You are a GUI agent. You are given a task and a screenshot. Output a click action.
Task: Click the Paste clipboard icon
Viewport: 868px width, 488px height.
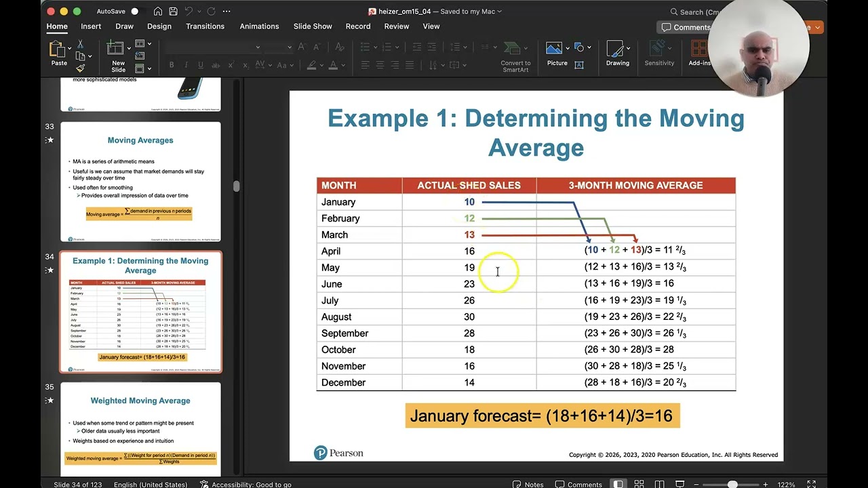click(x=57, y=49)
